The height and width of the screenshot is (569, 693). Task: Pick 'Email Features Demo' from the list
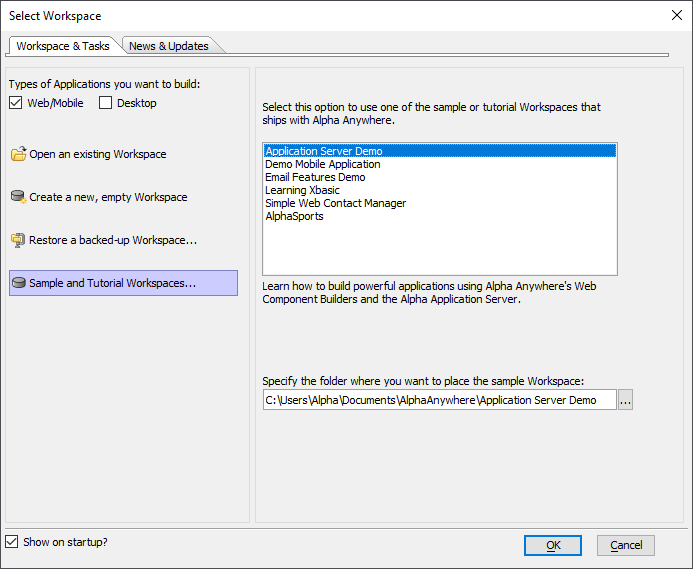pyautogui.click(x=440, y=177)
